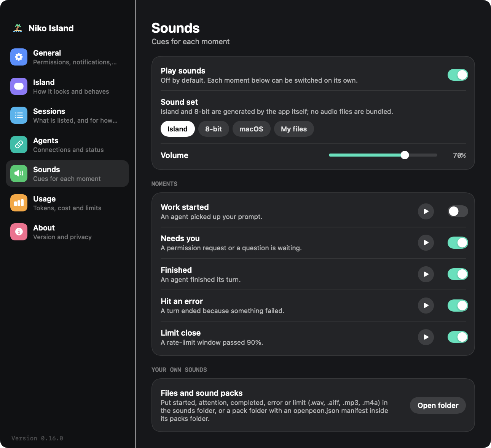491x448 pixels.
Task: Pick the My files sound set
Action: click(294, 129)
